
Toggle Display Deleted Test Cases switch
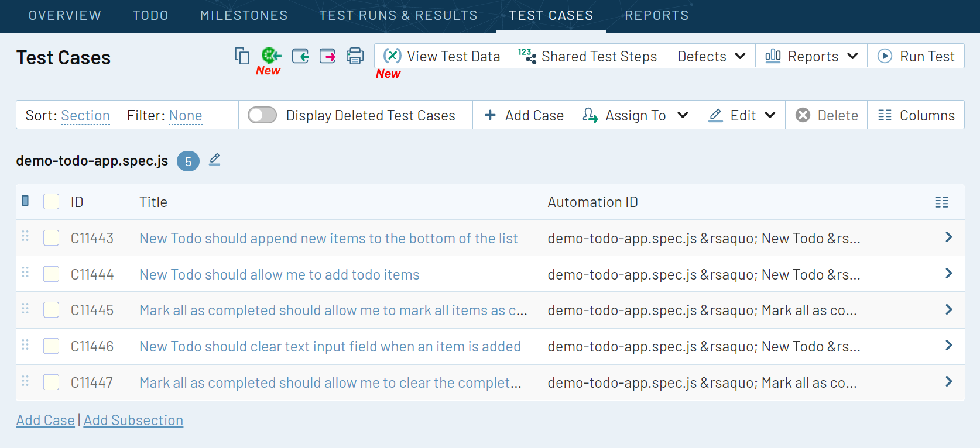[x=262, y=115]
